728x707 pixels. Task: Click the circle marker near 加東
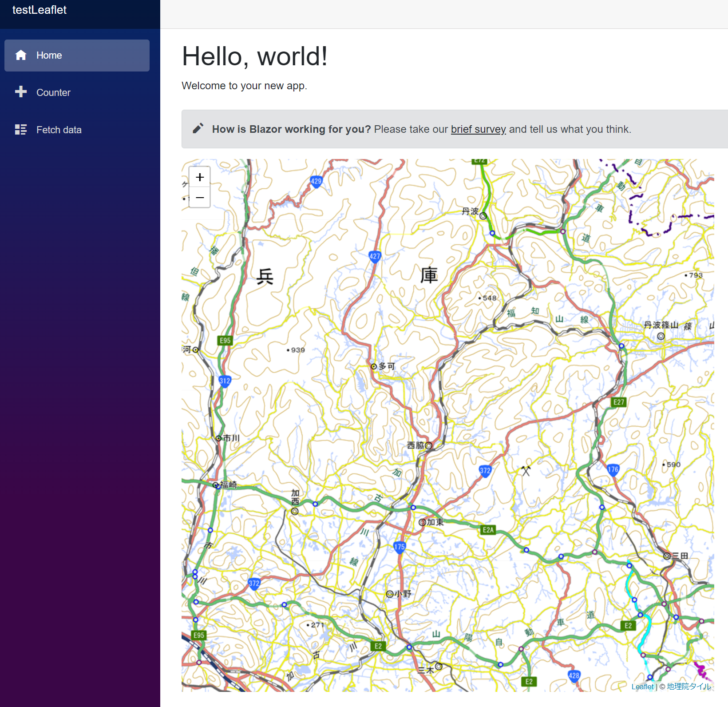pyautogui.click(x=423, y=522)
